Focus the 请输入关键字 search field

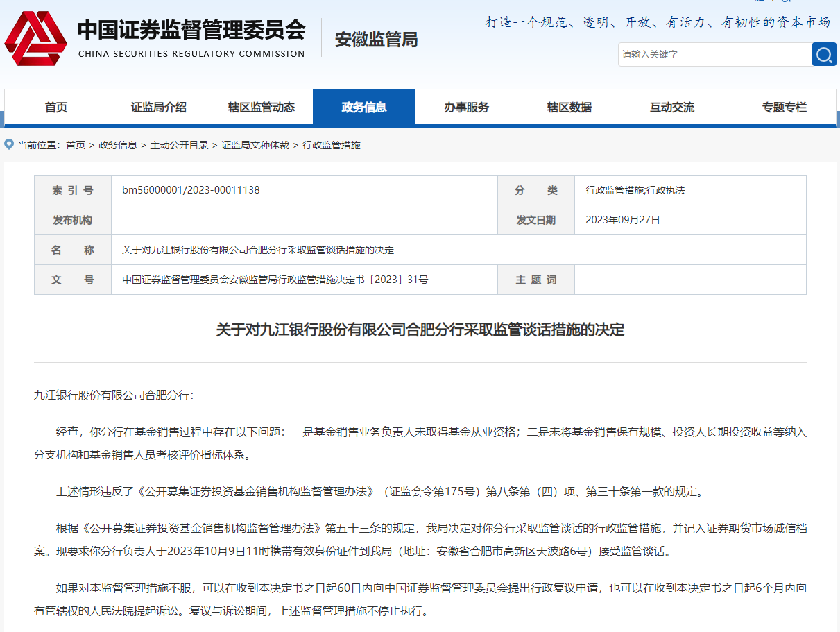pos(714,54)
